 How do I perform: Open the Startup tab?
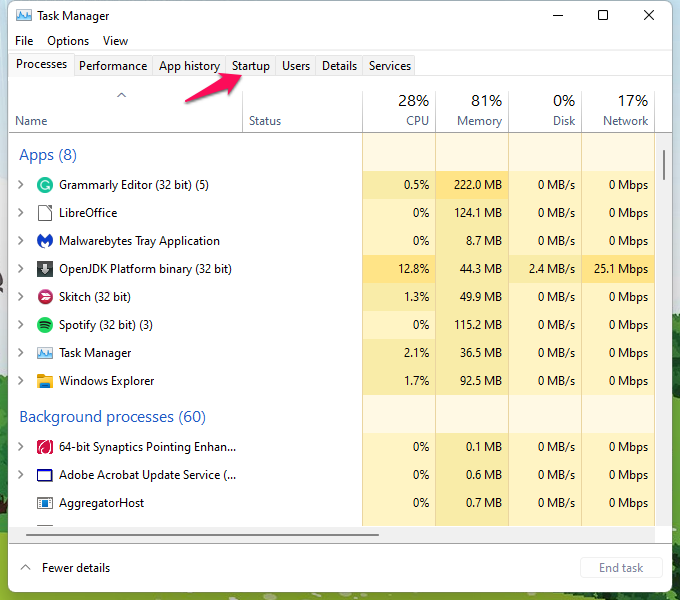tap(251, 66)
